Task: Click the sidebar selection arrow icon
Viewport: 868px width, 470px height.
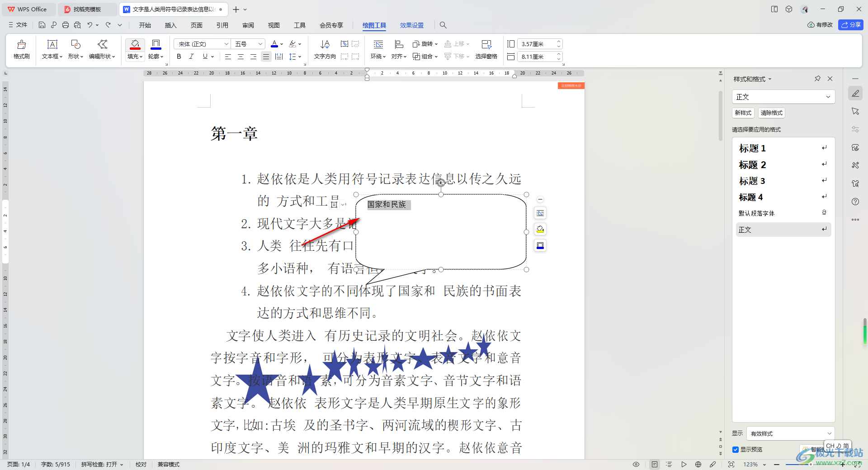Action: coord(855,111)
